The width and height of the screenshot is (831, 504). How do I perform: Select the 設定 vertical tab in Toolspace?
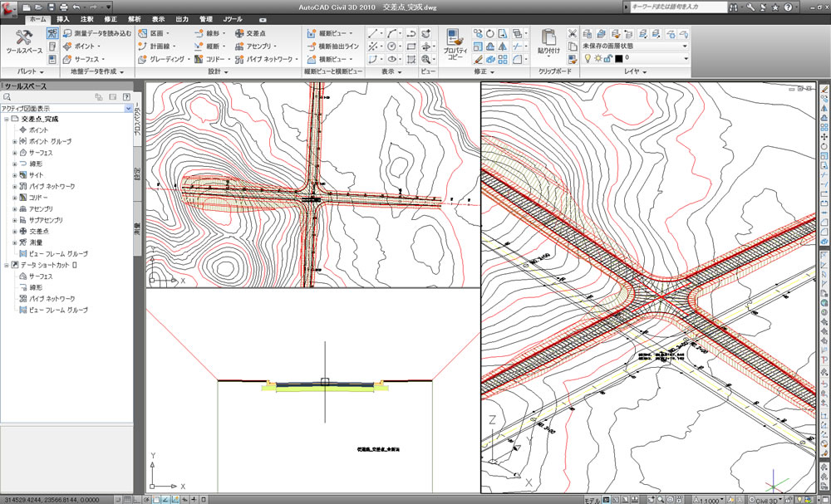click(137, 174)
